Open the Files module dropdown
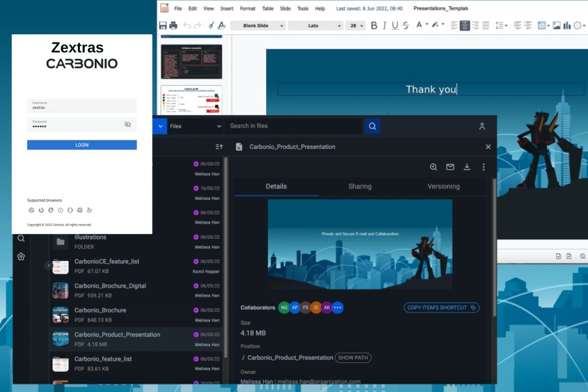This screenshot has width=588, height=392. point(196,126)
